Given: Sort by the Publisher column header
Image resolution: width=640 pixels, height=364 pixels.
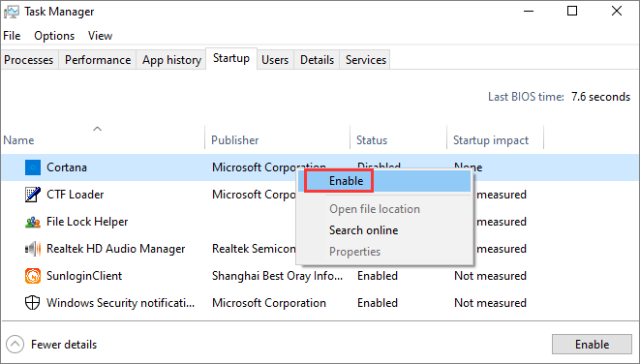Looking at the screenshot, I should coord(235,140).
